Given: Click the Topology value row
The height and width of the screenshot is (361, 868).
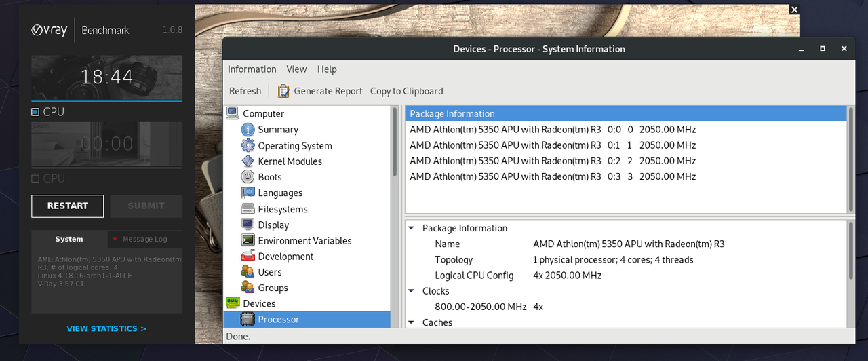Looking at the screenshot, I should (626, 259).
